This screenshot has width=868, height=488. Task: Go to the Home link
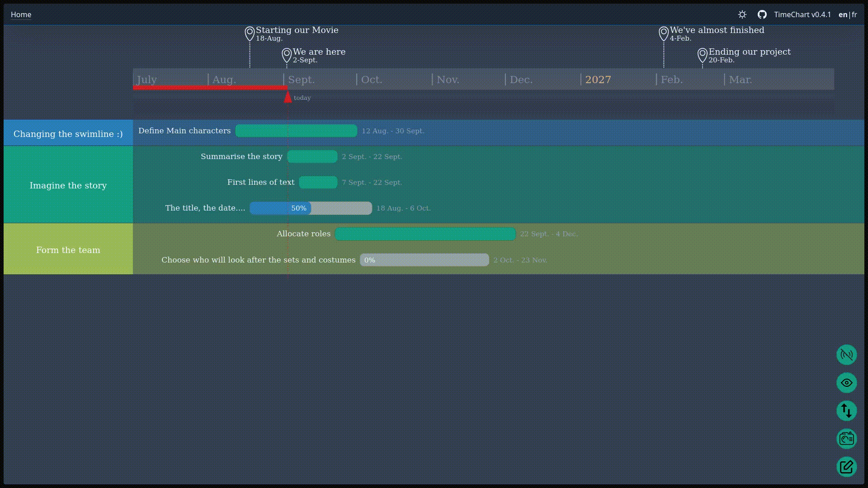pos(21,14)
